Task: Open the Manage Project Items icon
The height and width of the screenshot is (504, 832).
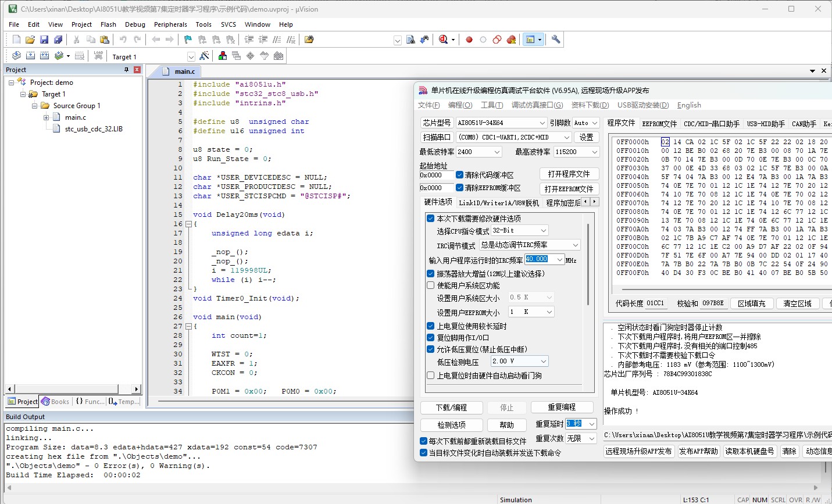Action: click(x=223, y=56)
